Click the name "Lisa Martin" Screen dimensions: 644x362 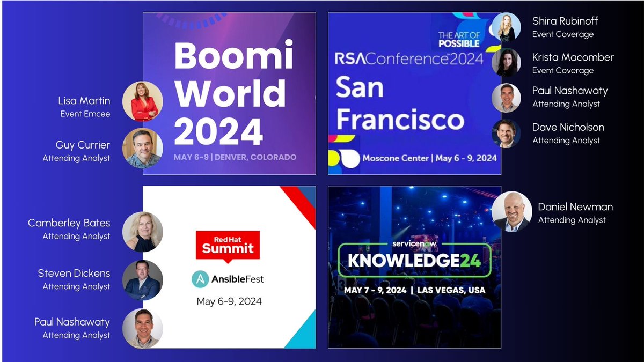tap(84, 101)
